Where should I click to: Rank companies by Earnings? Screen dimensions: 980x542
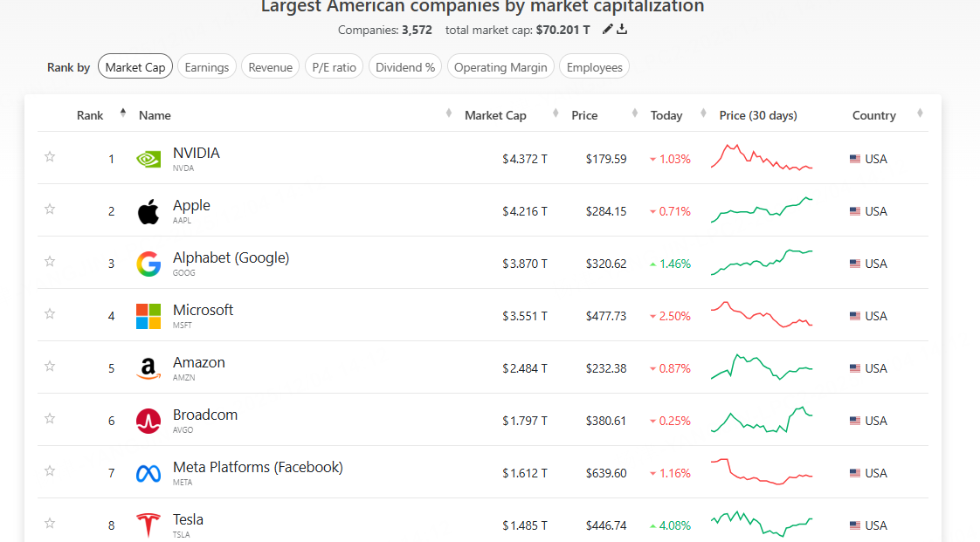point(207,67)
